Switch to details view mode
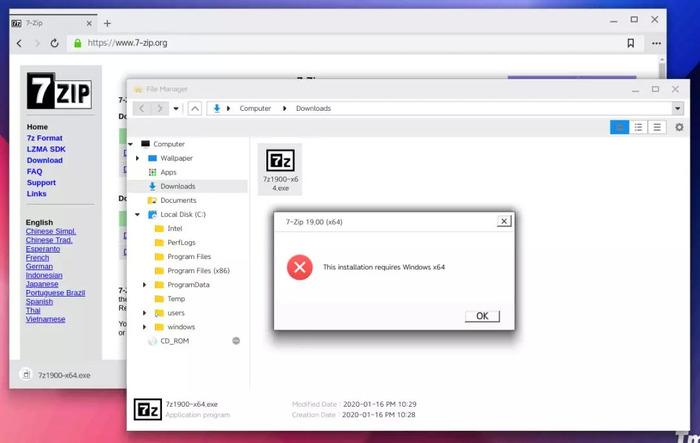The height and width of the screenshot is (443, 700). [x=657, y=127]
